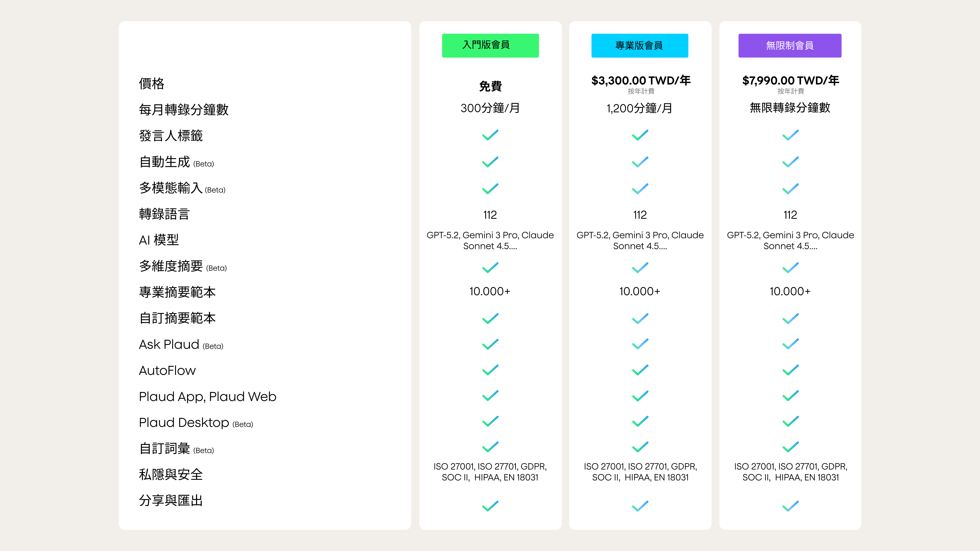Screen dimensions: 980x551
Task: Click the AutoFlow feature row label
Action: point(167,370)
